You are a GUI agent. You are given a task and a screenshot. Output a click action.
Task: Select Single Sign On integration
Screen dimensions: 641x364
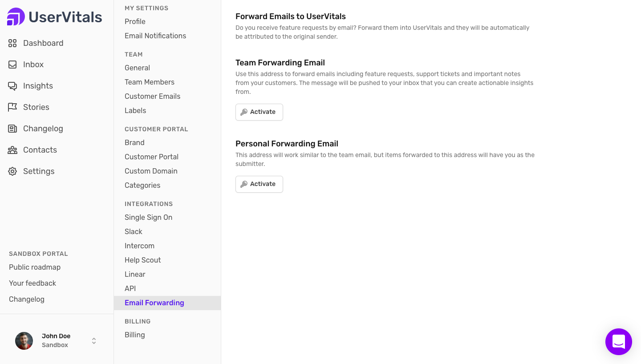click(x=148, y=217)
